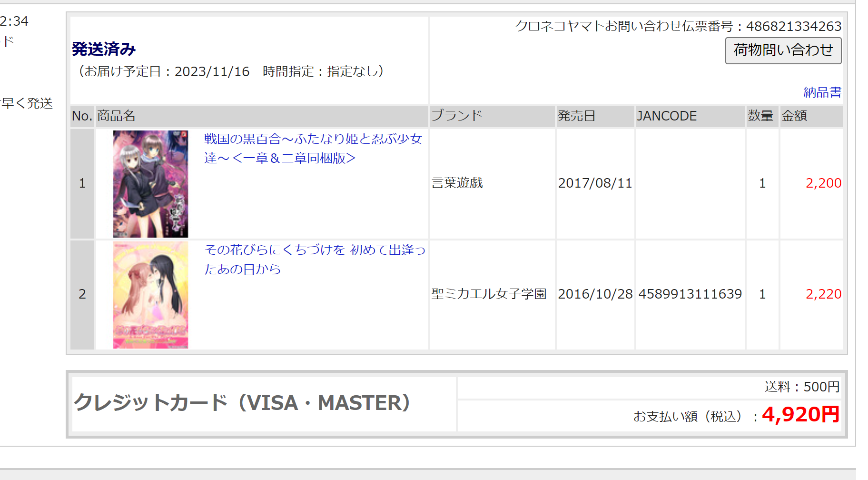Click the 4,920円 total payment amount
The height and width of the screenshot is (480, 868).
click(800, 414)
